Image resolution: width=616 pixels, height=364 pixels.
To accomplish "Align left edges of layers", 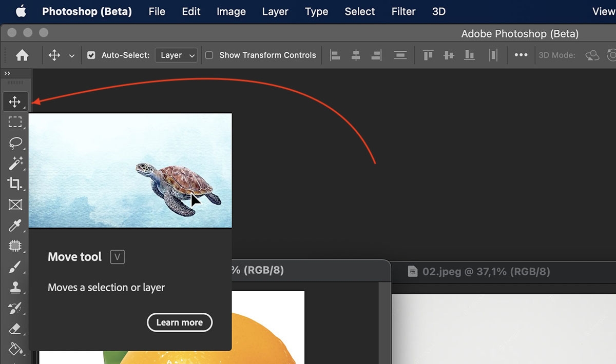I will [335, 55].
